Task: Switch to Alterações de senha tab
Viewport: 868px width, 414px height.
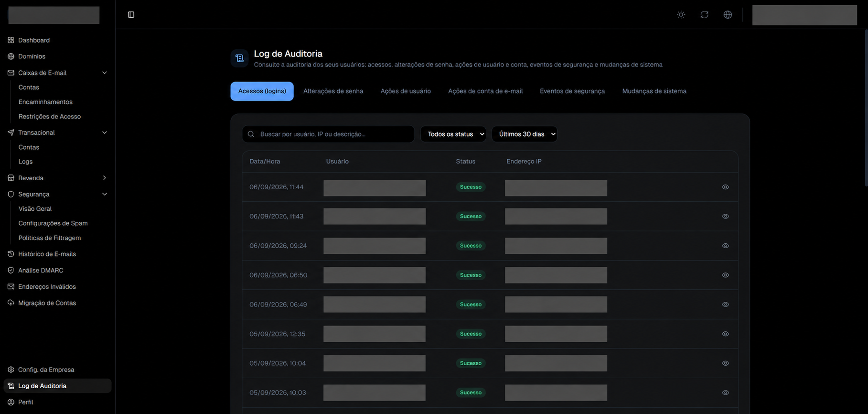Action: 333,91
